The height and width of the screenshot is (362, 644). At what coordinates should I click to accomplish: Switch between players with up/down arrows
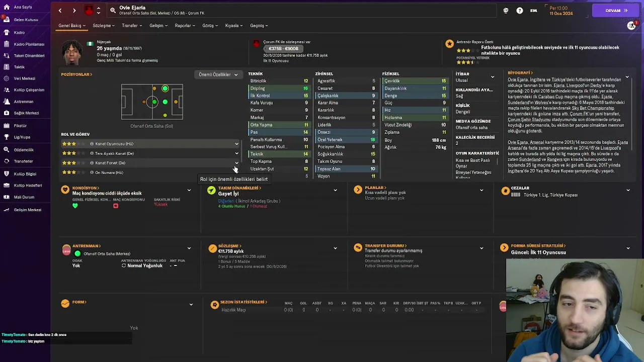98,11
